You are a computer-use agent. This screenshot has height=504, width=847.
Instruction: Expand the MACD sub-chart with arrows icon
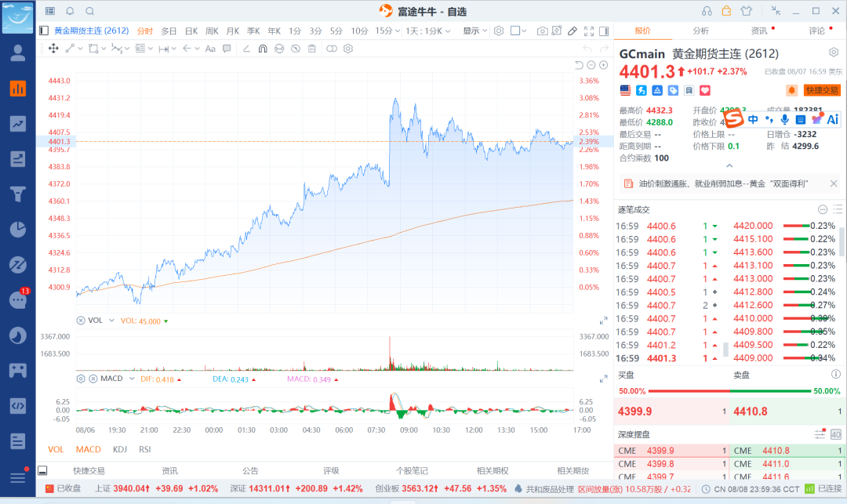pyautogui.click(x=603, y=379)
